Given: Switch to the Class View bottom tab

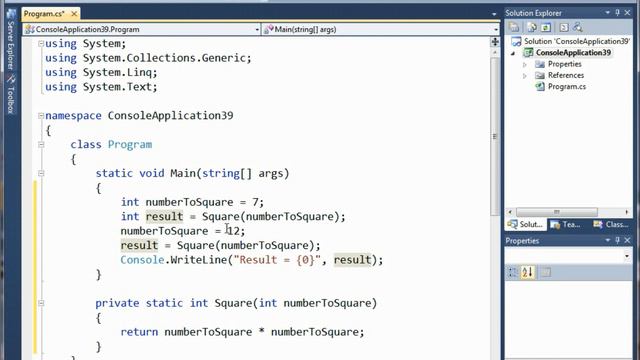Looking at the screenshot, I should click(611, 224).
